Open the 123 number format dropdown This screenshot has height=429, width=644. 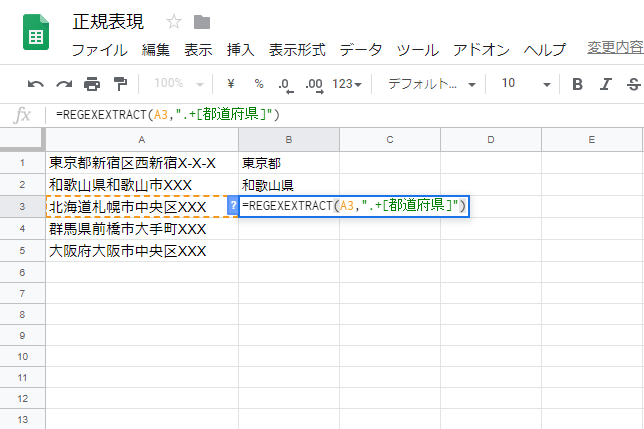coord(347,84)
